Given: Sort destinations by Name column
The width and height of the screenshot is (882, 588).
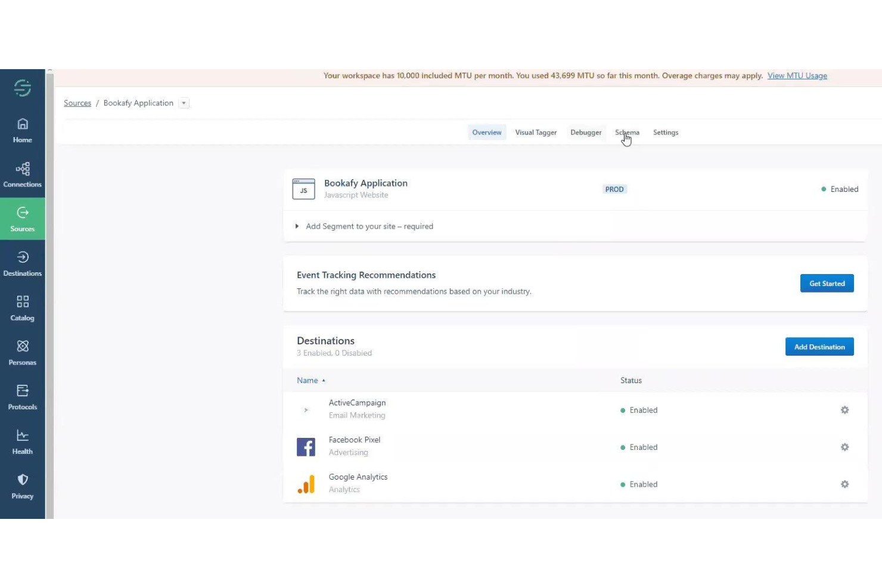Looking at the screenshot, I should [311, 380].
